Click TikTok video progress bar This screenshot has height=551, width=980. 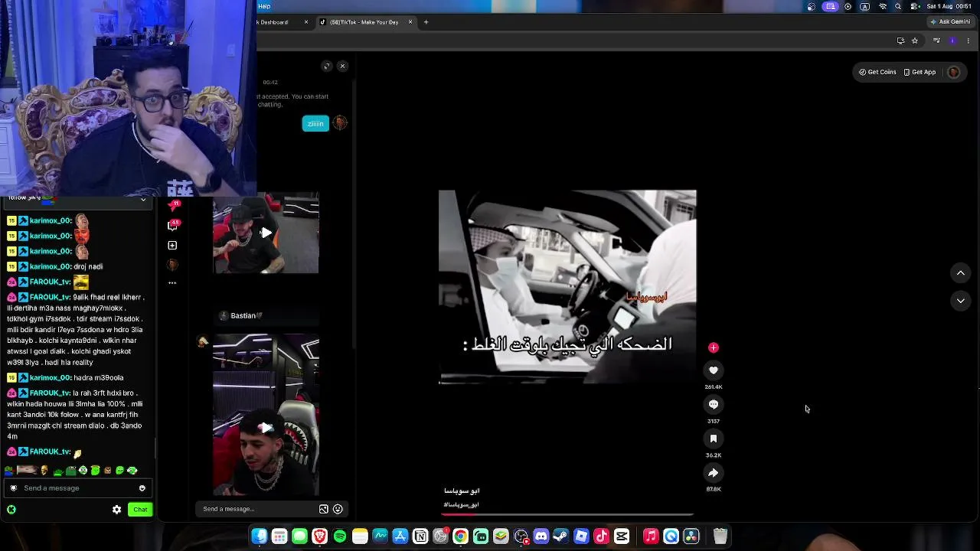click(x=567, y=514)
